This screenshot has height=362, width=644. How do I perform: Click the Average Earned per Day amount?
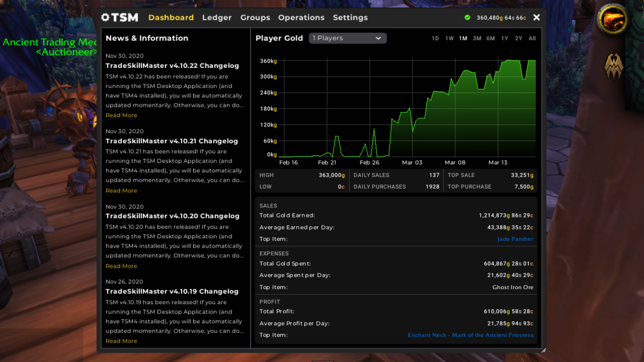tap(510, 228)
